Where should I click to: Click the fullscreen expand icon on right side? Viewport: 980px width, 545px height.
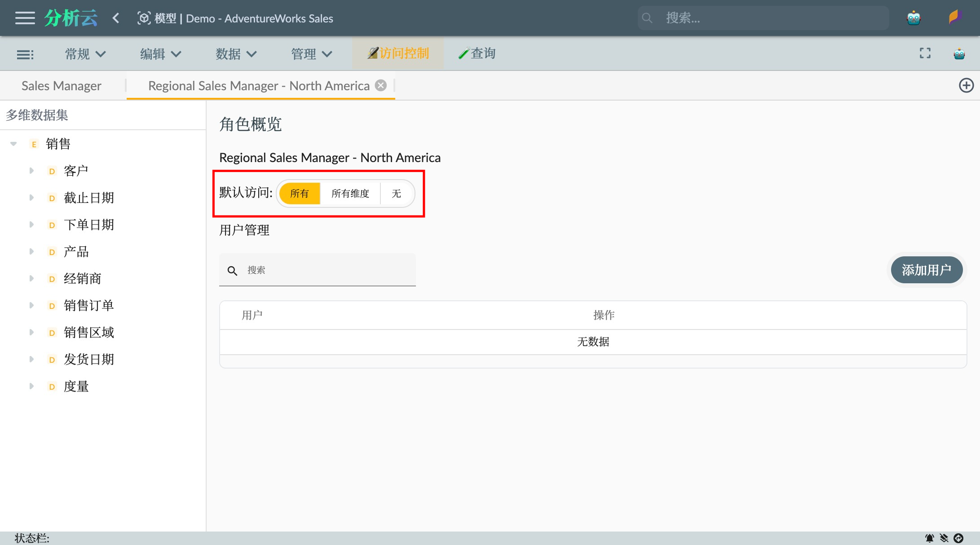coord(925,54)
